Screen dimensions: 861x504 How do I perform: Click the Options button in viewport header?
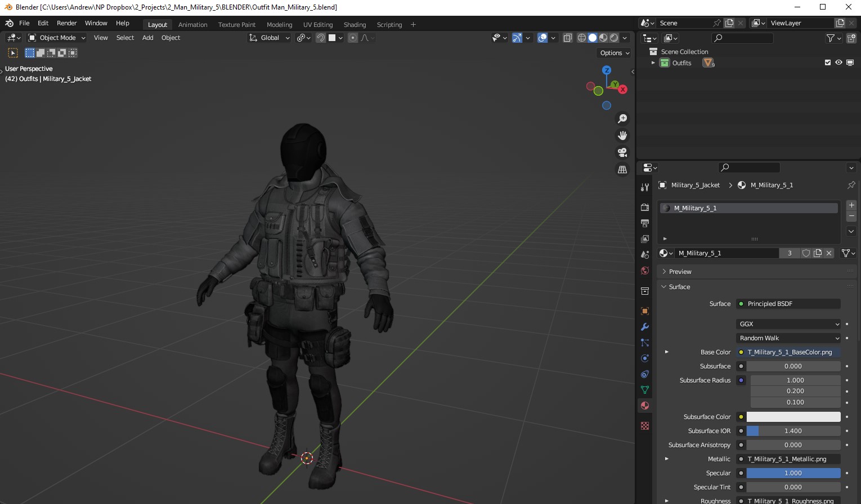(612, 52)
